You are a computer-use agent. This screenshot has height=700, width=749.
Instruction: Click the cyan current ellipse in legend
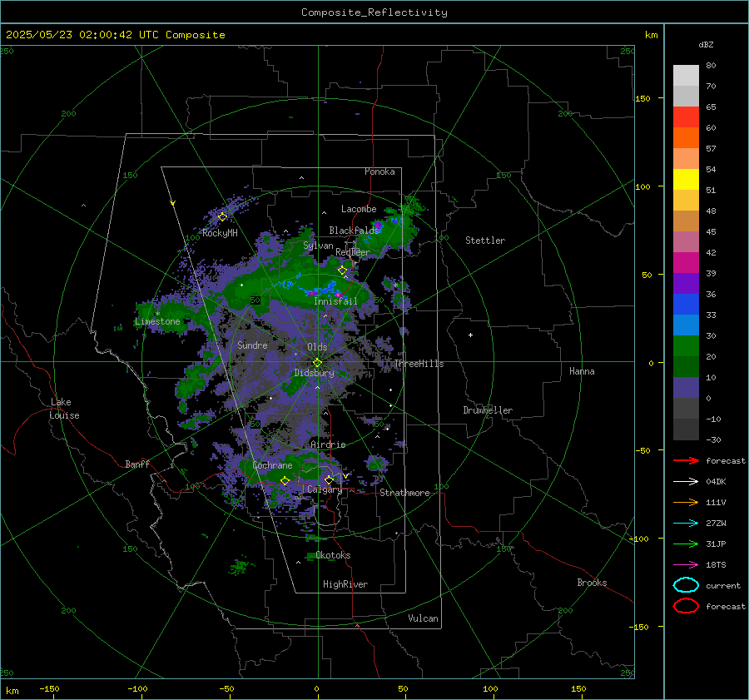point(686,585)
